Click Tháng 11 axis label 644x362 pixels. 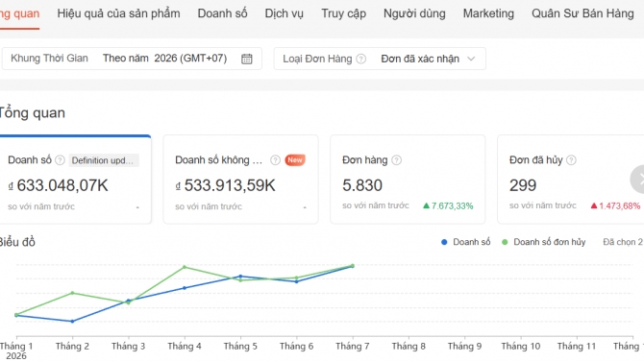[x=576, y=347]
